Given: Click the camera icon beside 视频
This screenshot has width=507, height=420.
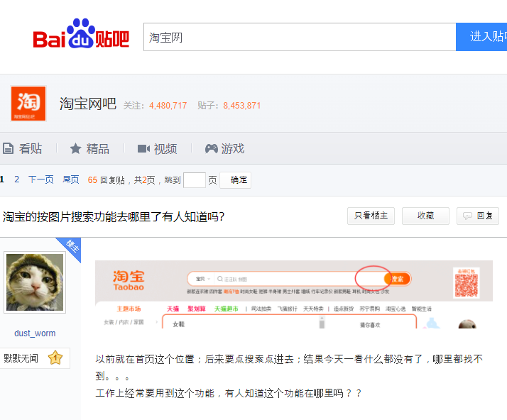Looking at the screenshot, I should pyautogui.click(x=143, y=148).
